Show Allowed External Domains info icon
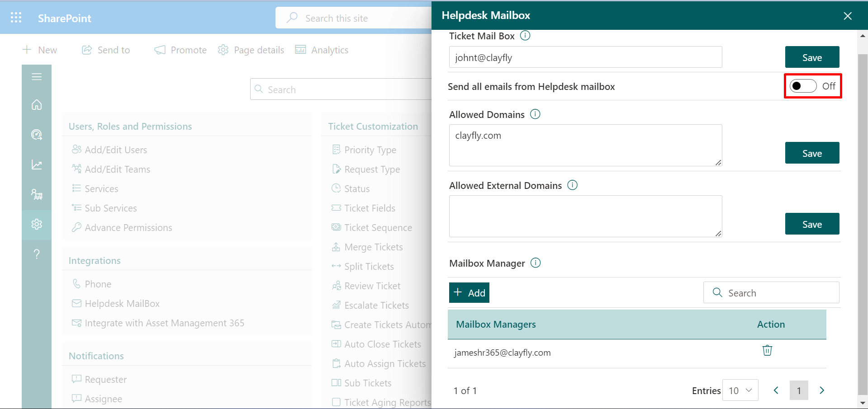The height and width of the screenshot is (409, 868). [573, 185]
